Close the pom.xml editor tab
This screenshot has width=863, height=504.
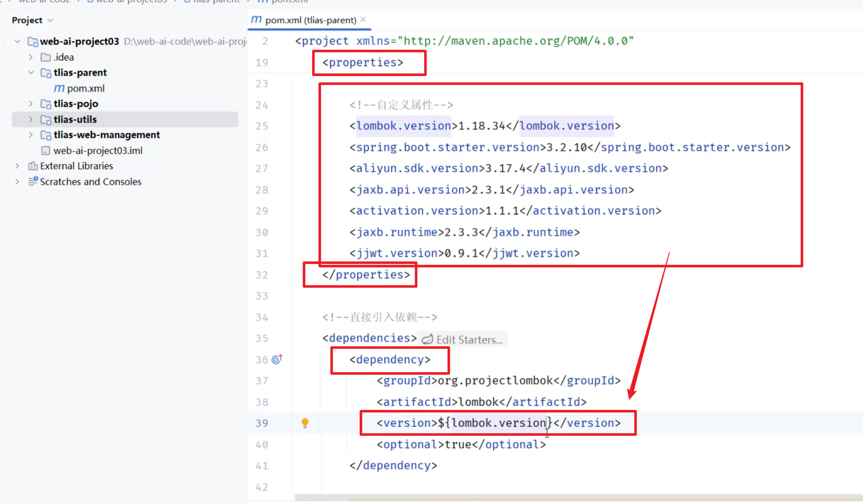point(363,20)
